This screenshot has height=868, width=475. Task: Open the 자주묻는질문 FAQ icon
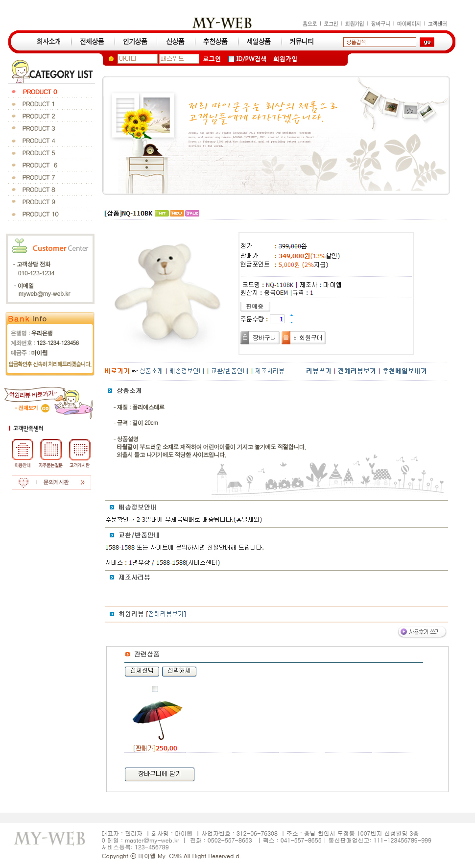coord(51,450)
